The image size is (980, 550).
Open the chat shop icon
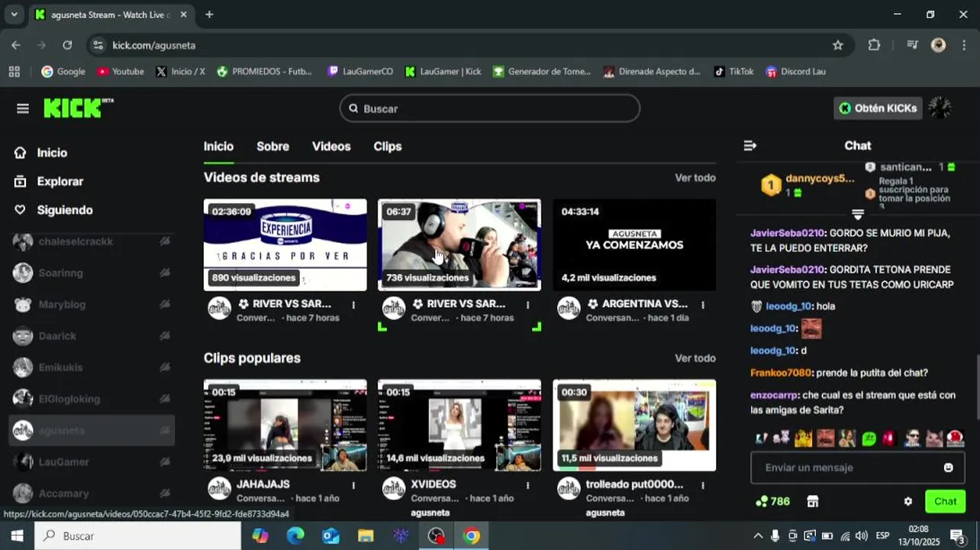click(x=813, y=501)
